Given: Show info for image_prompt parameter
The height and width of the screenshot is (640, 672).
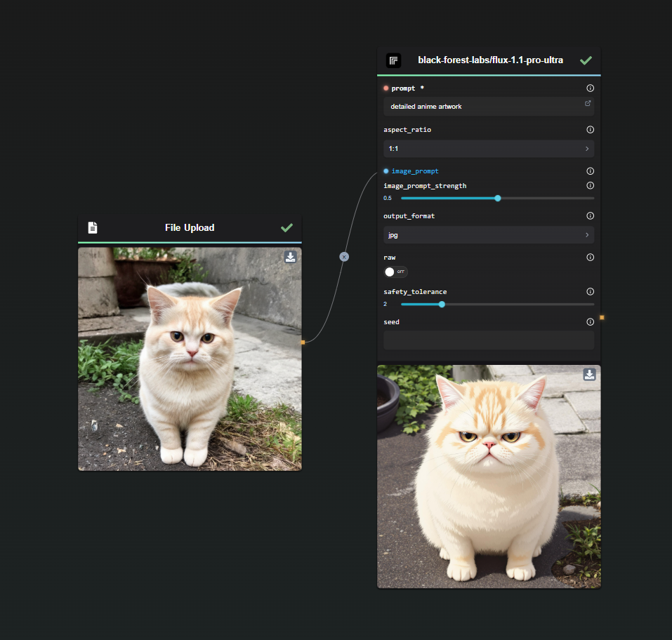Looking at the screenshot, I should (x=590, y=171).
